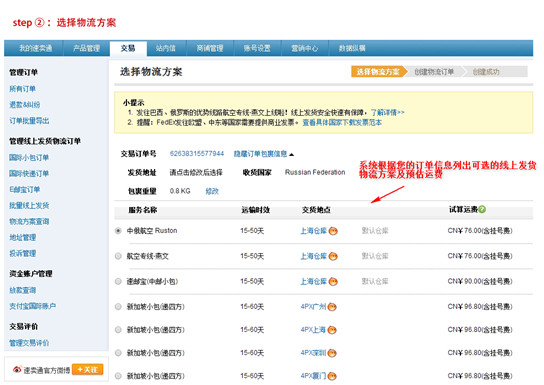Viewport: 544px width, 385px height.
Task: Select 中俄航空 Ruston radio button
Action: coord(118,231)
